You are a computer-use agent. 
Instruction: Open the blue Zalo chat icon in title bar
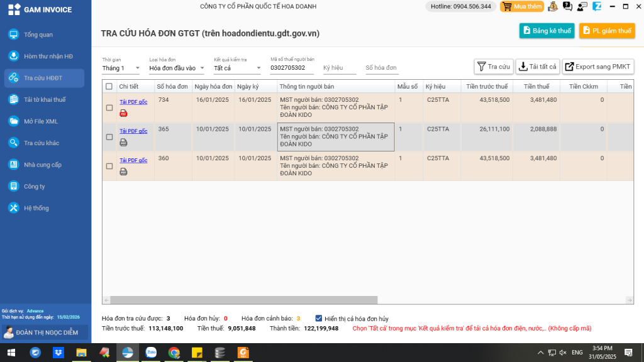coord(597,6)
